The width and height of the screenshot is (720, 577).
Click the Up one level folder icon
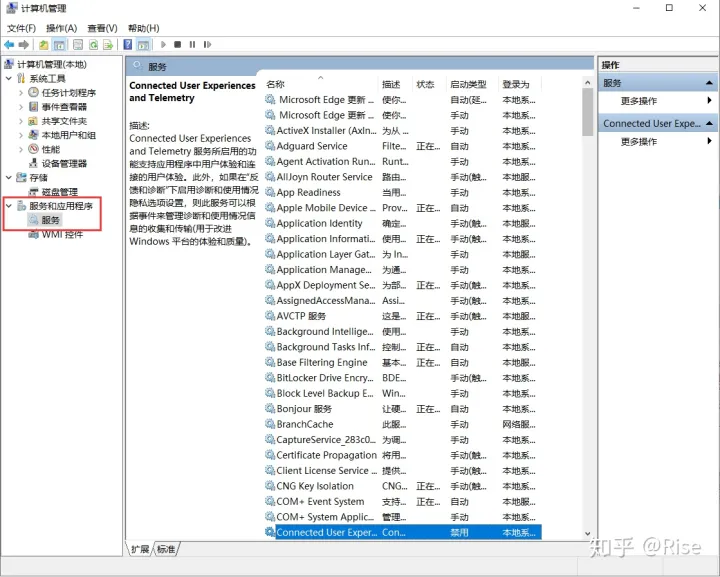coord(44,45)
